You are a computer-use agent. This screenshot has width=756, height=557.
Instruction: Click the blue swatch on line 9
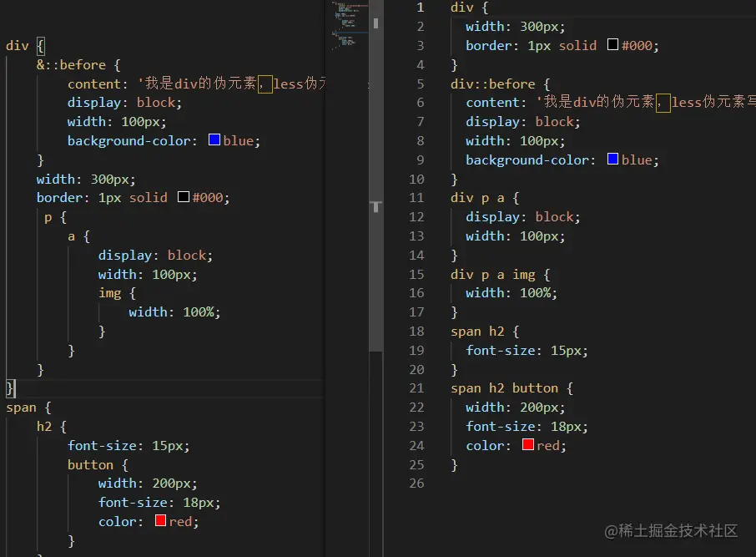[x=612, y=160]
